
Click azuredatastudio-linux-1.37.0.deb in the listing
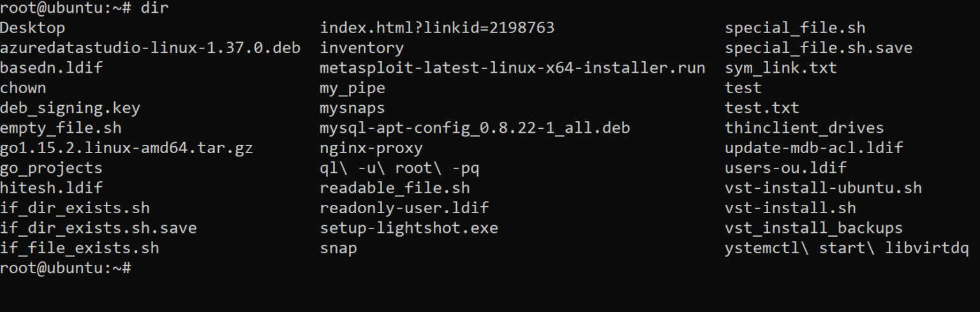pos(150,48)
